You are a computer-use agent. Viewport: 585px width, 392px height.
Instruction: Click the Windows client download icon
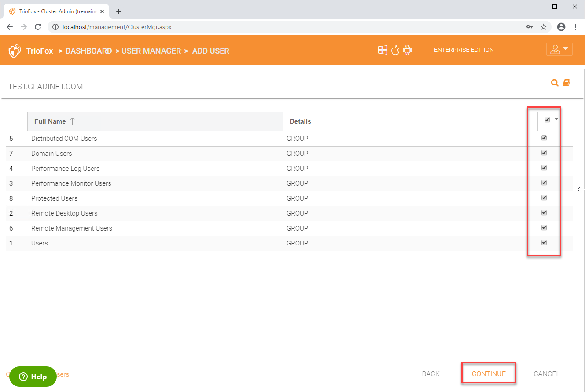click(x=383, y=50)
